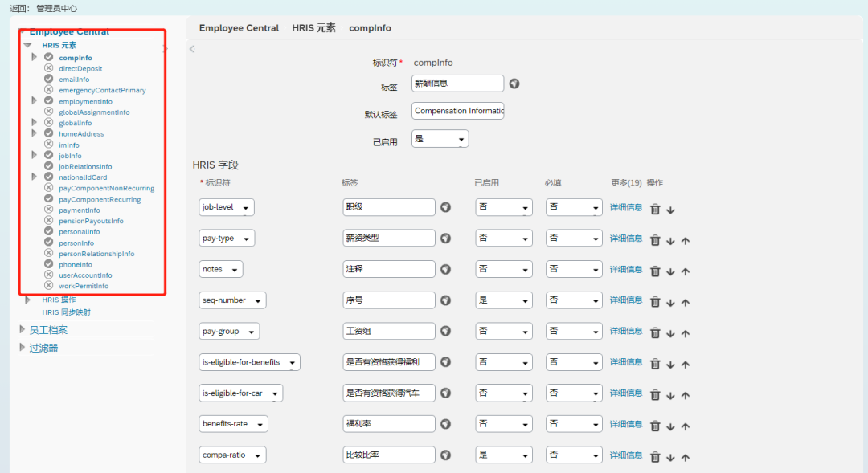Image resolution: width=868 pixels, height=473 pixels.
Task: Select emailInfo in the element tree
Action: coord(74,80)
